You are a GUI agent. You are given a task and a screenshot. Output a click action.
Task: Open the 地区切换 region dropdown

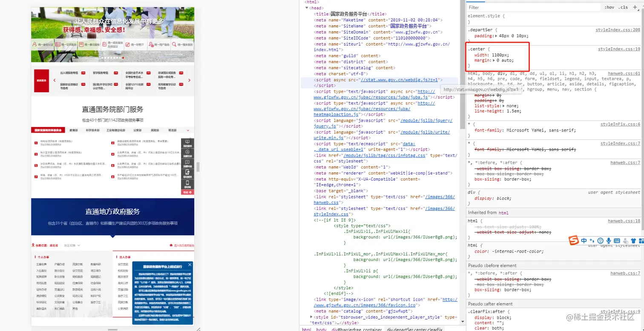pos(72,245)
